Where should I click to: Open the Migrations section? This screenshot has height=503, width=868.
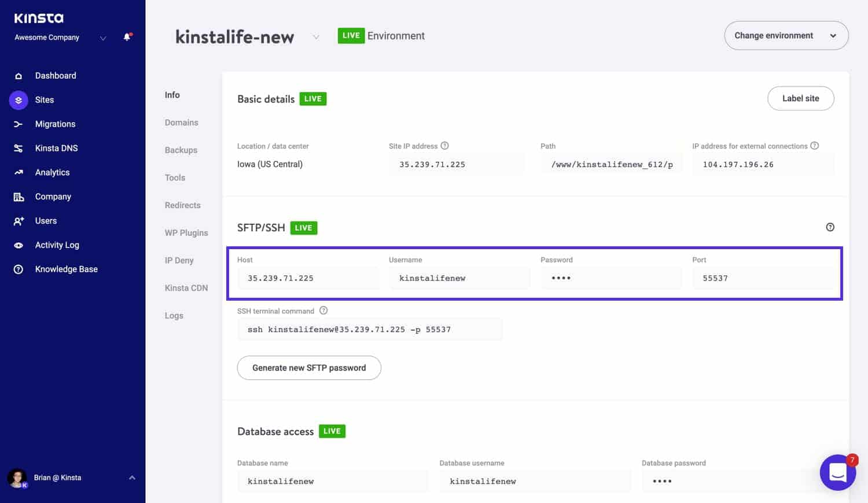[x=55, y=124]
